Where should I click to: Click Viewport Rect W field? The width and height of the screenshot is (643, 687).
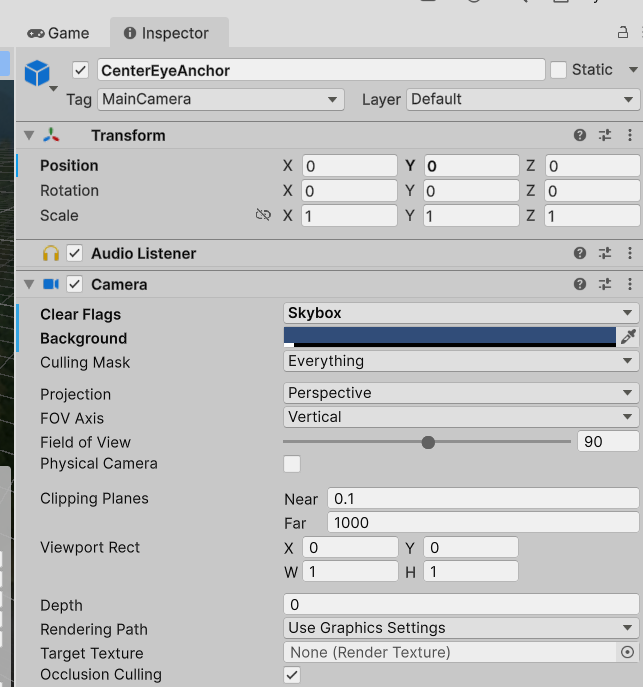[x=350, y=572]
